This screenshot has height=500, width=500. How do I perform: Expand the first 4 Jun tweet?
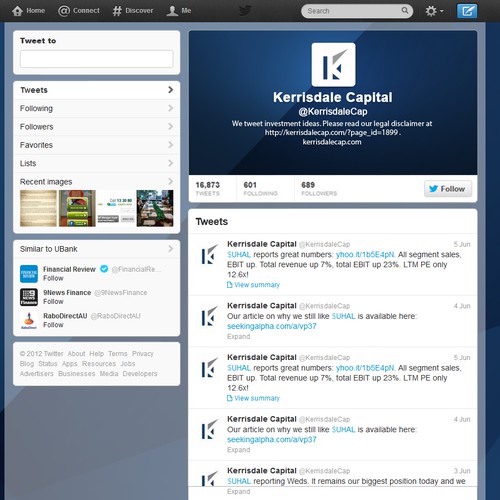point(238,337)
